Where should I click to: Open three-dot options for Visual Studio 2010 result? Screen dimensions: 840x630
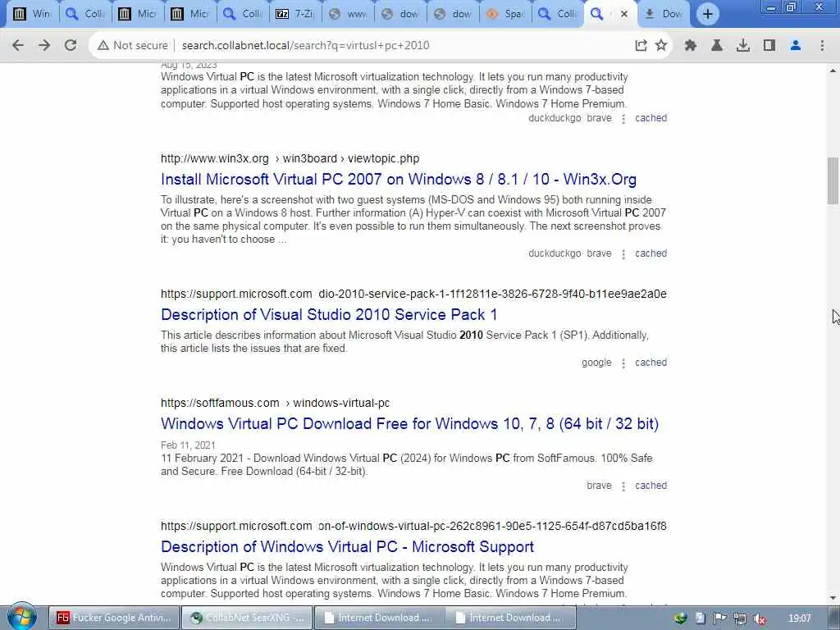623,363
